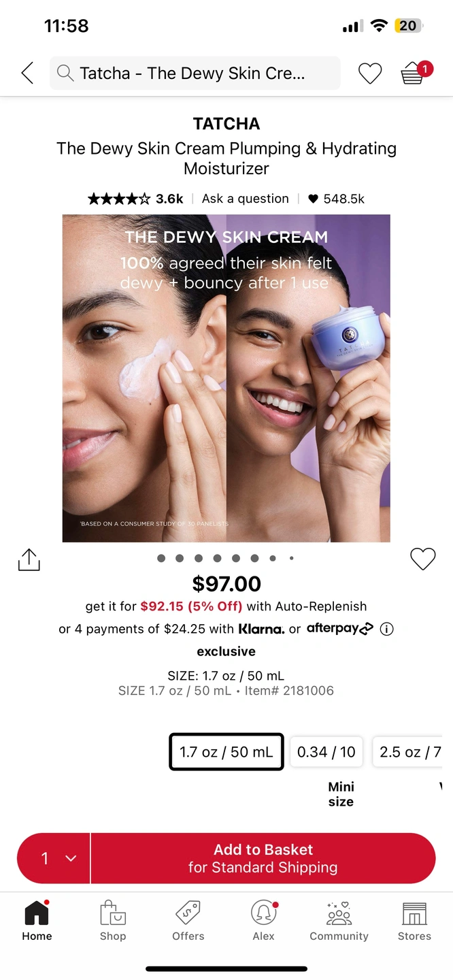The image size is (453, 980).
Task: Tap the last image carousel dot
Action: (292, 558)
